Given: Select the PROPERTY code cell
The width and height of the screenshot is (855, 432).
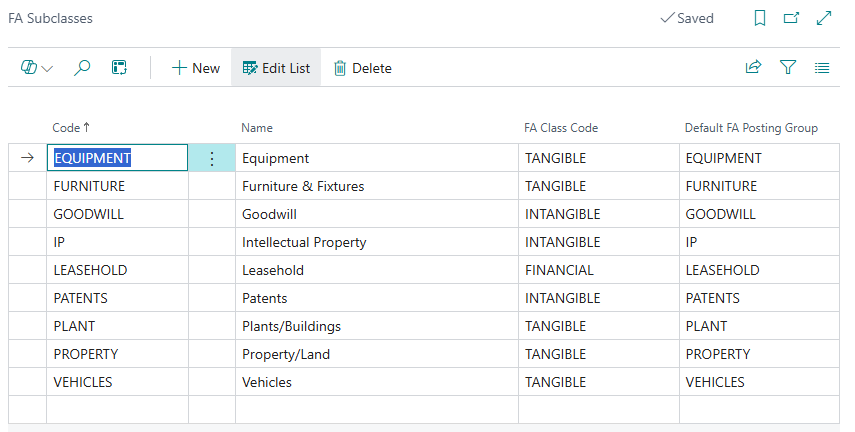Looking at the screenshot, I should [117, 354].
